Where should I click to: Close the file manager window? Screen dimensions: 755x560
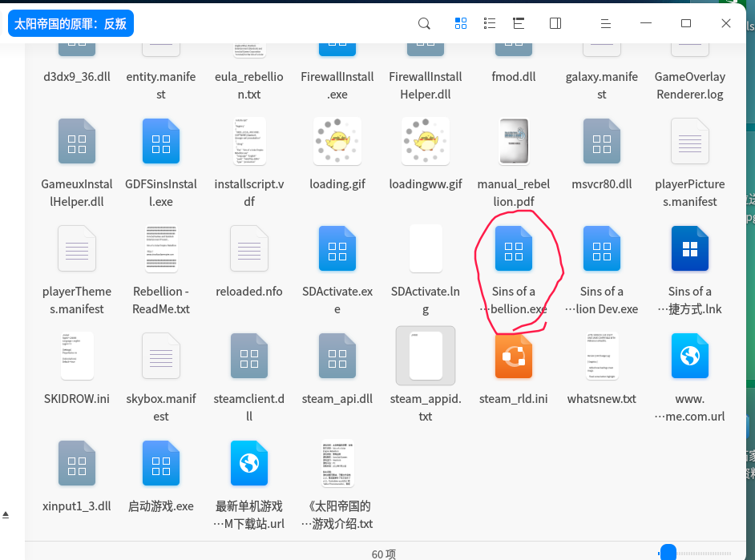coord(725,23)
